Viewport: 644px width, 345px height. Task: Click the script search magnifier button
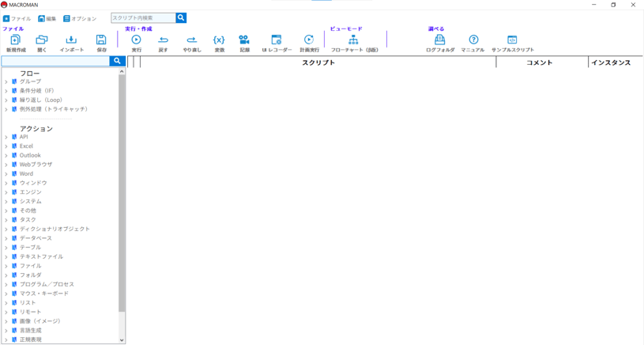(181, 17)
